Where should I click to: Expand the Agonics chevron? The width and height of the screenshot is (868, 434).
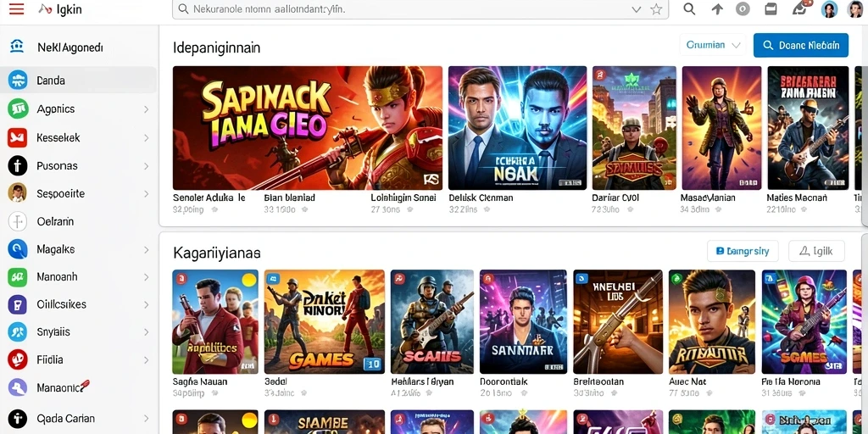[x=146, y=109]
